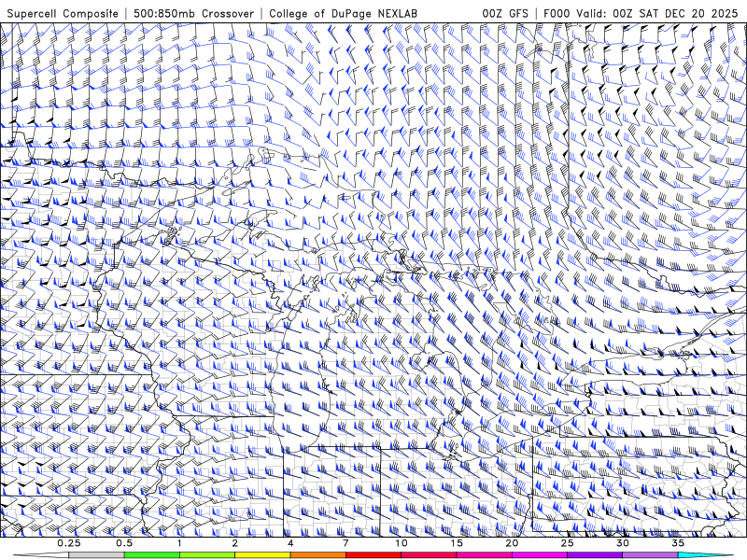Click the legend value 2

[235, 543]
